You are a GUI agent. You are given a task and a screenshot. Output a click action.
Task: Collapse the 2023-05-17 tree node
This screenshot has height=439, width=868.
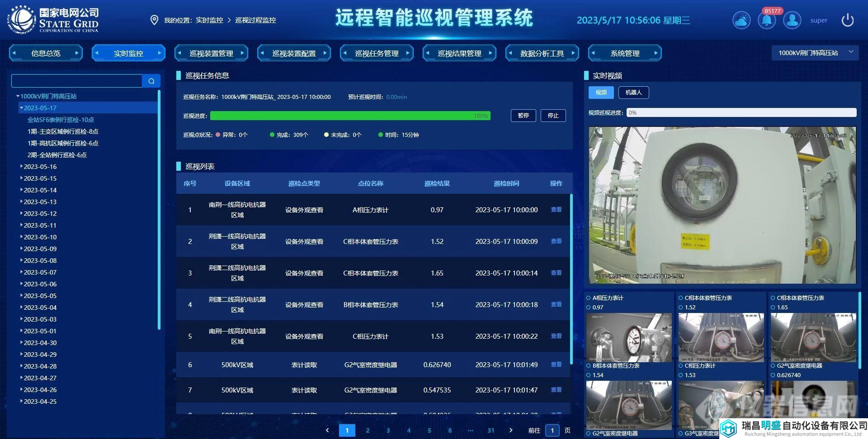[x=21, y=108]
